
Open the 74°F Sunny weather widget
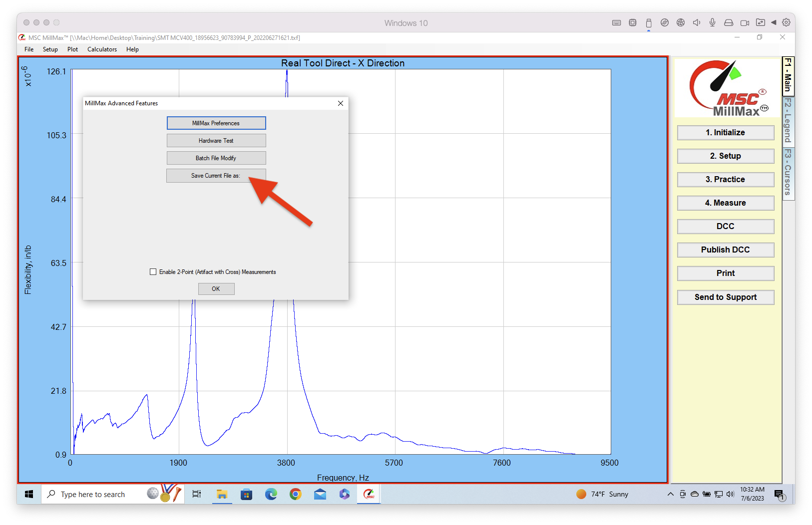click(602, 495)
